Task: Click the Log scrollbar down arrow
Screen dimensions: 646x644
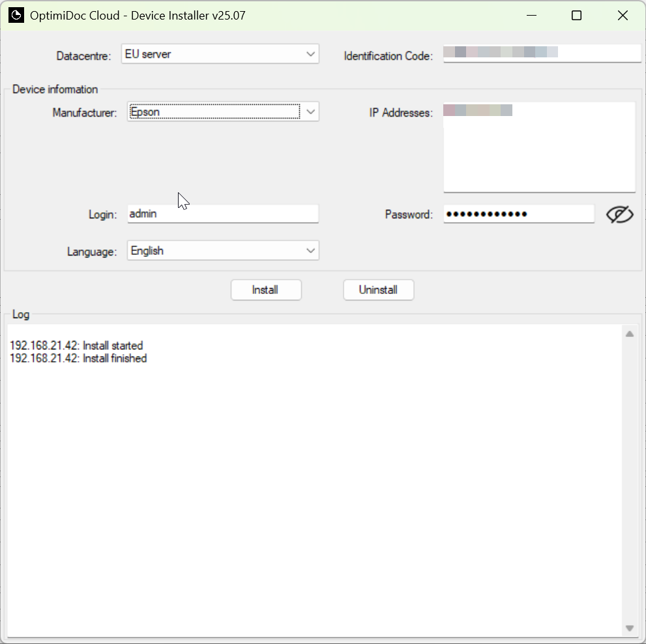Action: tap(630, 628)
